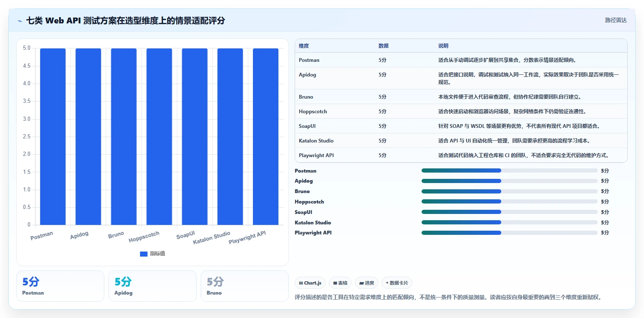
Task: Toggle the 指标值 legend swatch in chart
Action: pyautogui.click(x=144, y=254)
